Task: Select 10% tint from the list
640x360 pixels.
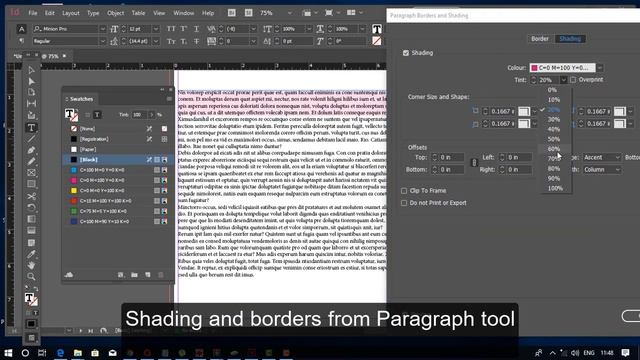Action: point(553,100)
